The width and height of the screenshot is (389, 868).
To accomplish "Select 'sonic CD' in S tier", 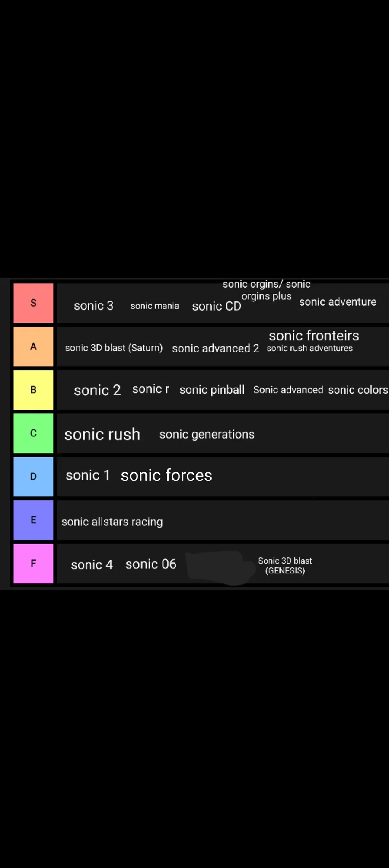I will 217,306.
